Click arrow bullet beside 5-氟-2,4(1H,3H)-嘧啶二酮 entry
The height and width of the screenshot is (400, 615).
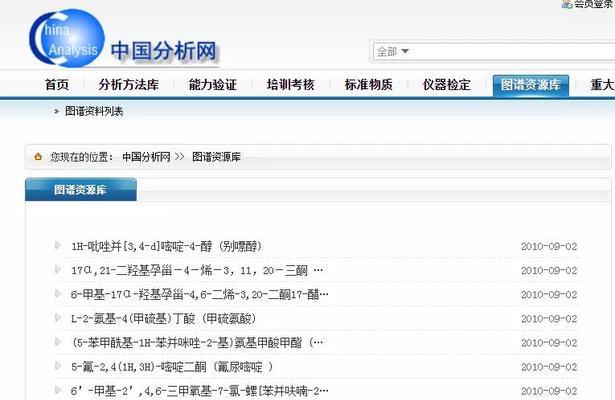tap(58, 366)
